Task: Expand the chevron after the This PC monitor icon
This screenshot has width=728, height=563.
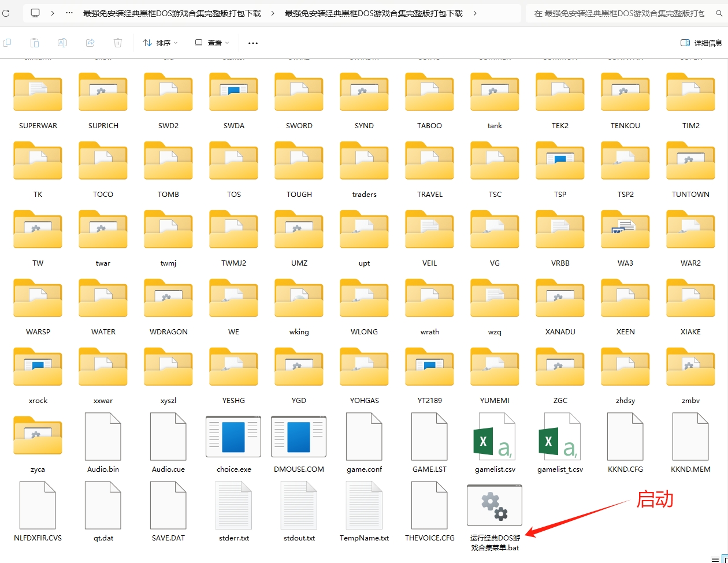Action: tap(53, 13)
